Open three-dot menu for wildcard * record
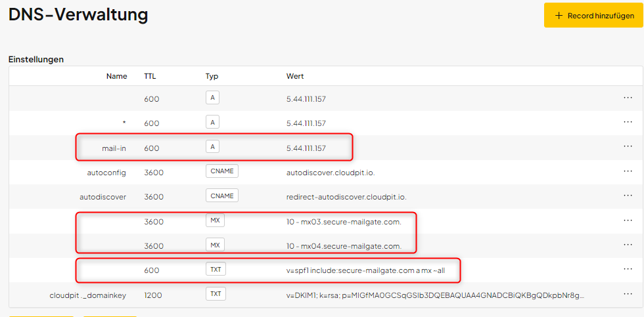Viewport: 644px width, 317px height. [x=628, y=122]
